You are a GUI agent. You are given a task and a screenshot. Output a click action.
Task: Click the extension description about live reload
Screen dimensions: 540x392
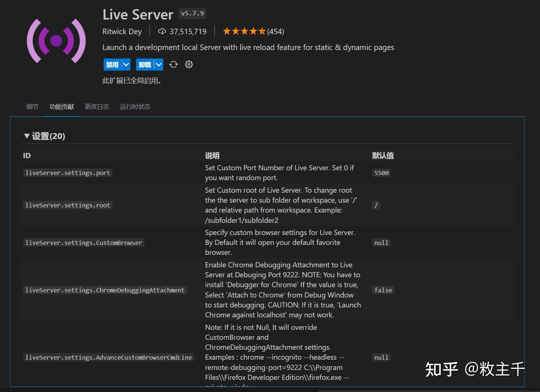pyautogui.click(x=248, y=47)
